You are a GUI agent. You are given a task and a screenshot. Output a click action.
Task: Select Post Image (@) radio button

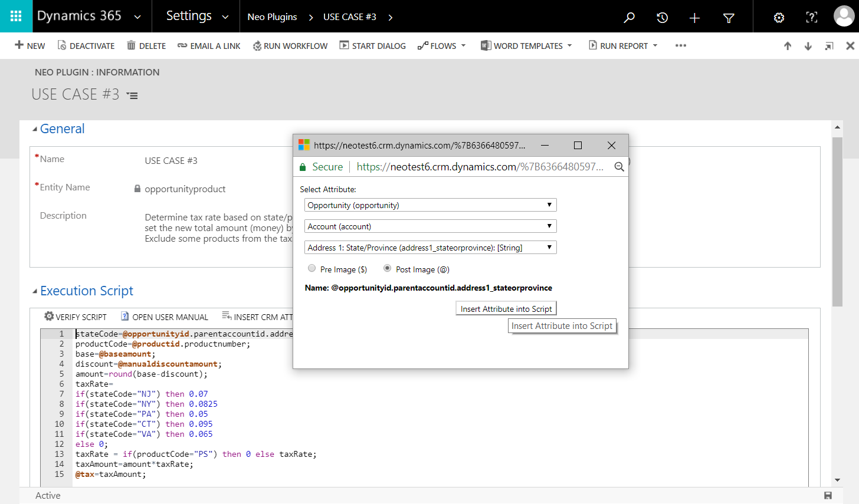click(388, 268)
